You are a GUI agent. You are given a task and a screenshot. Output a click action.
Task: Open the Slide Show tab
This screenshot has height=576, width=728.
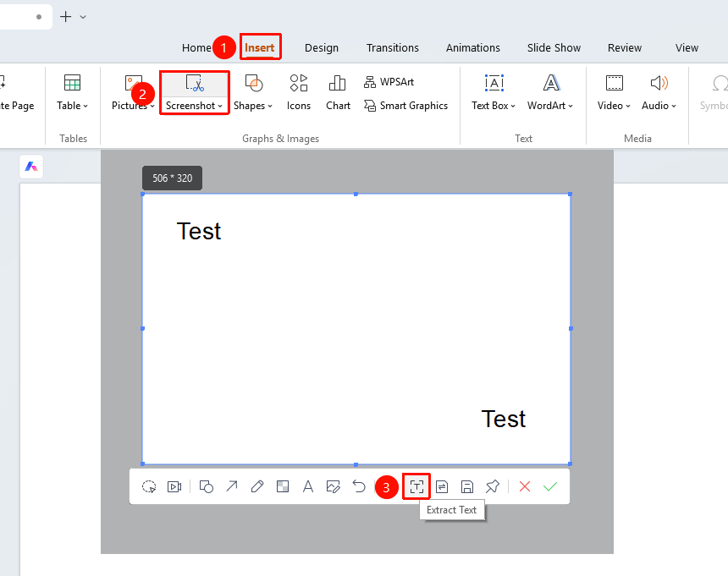coord(554,47)
